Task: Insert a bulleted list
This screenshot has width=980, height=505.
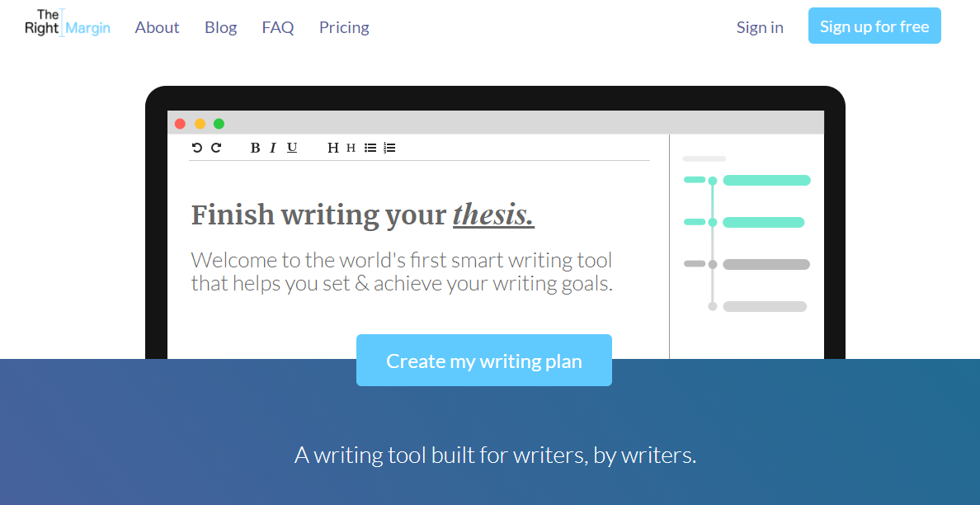Action: [370, 149]
